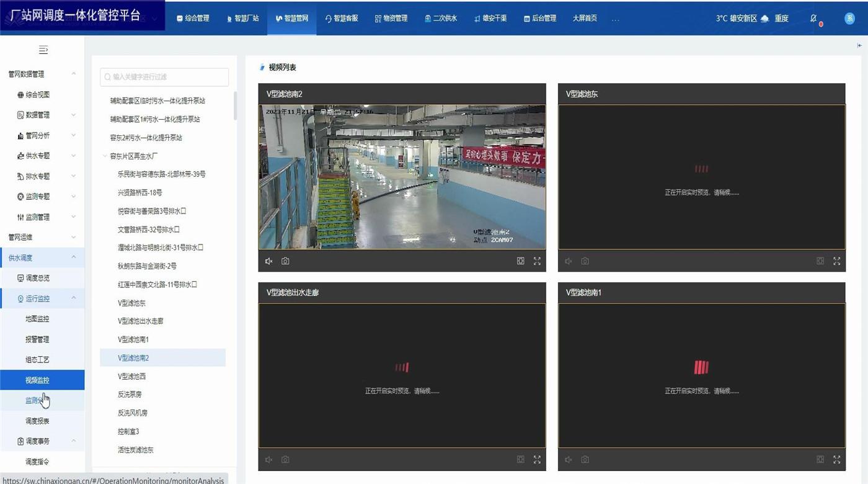Click the keyword filter search field
The image size is (868, 484).
(x=164, y=77)
